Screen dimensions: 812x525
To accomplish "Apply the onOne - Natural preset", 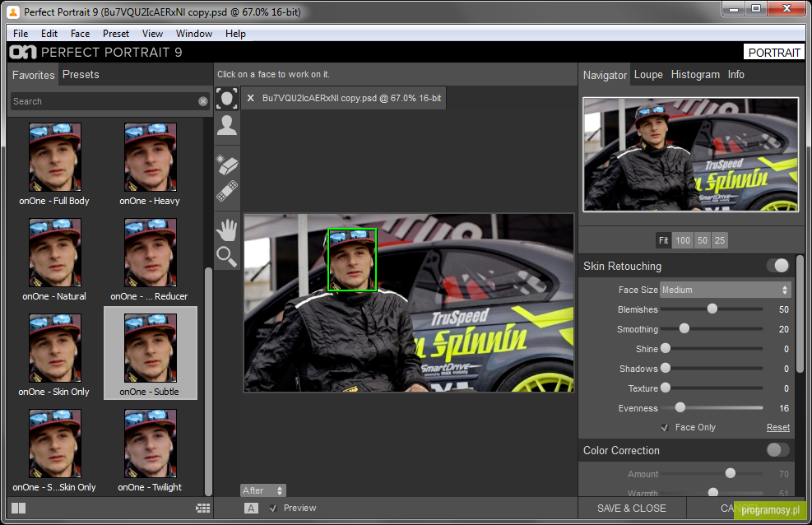I will (x=54, y=260).
